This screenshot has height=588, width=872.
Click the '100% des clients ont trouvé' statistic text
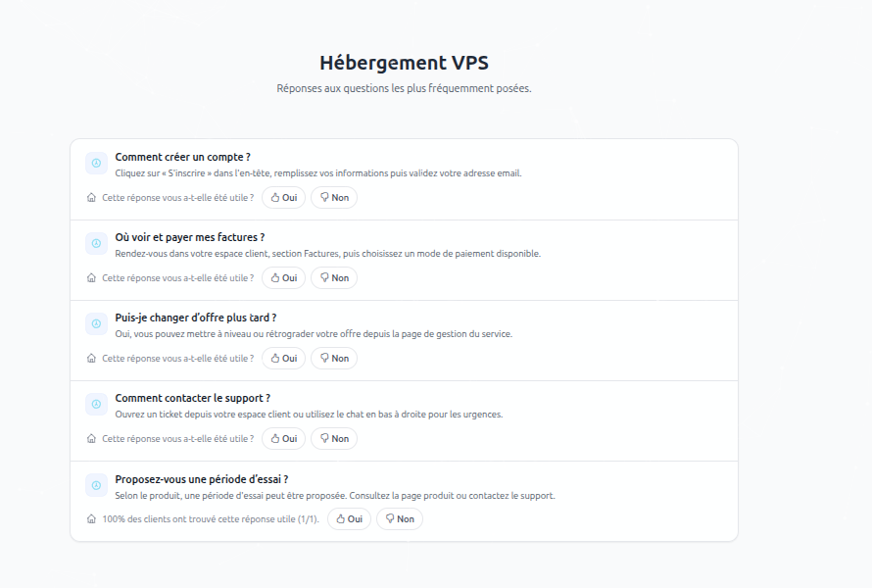pos(210,519)
